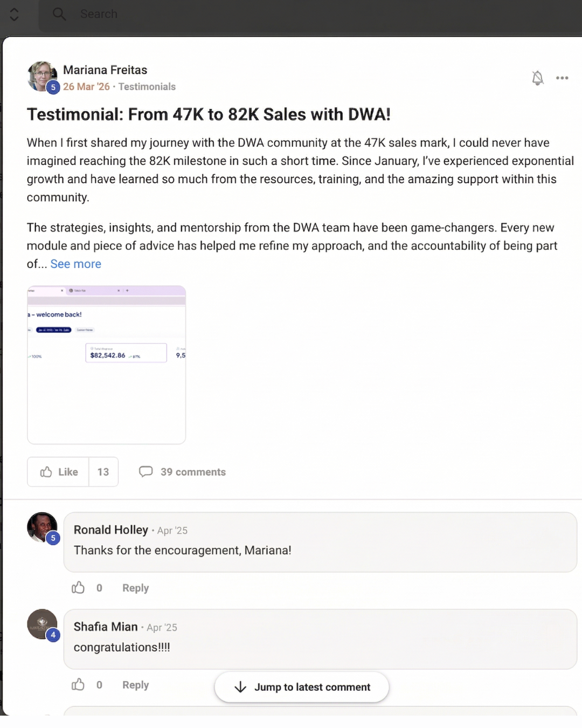The image size is (582, 728).
Task: Reply to Shafia Mian's comment
Action: 135,685
